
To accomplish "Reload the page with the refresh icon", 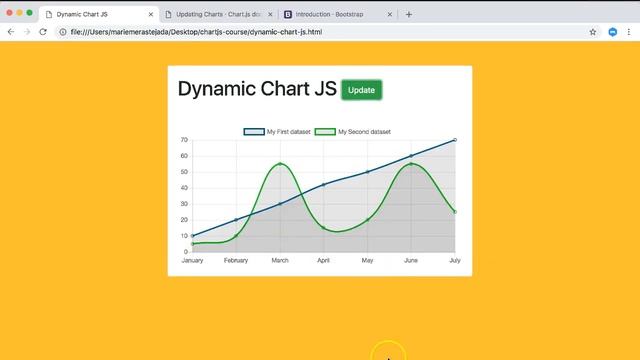I will tap(43, 32).
